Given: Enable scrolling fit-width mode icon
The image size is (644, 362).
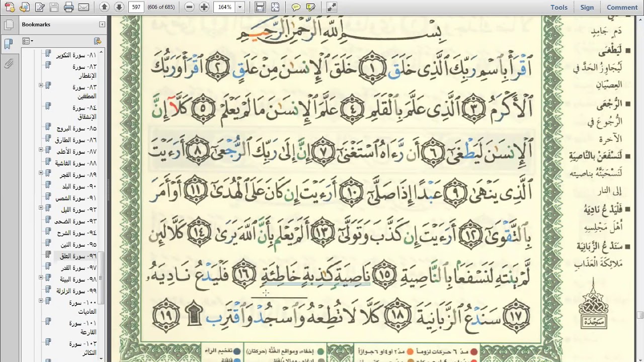Looking at the screenshot, I should [x=260, y=7].
